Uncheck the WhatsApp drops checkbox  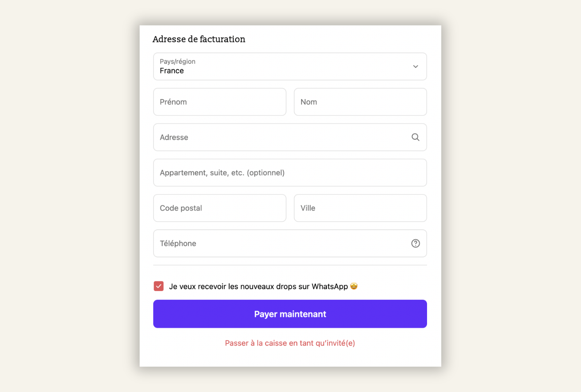(159, 286)
